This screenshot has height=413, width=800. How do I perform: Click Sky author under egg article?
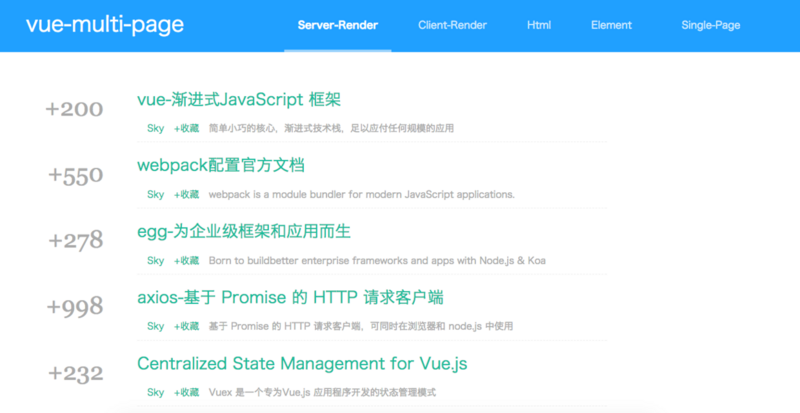point(156,260)
